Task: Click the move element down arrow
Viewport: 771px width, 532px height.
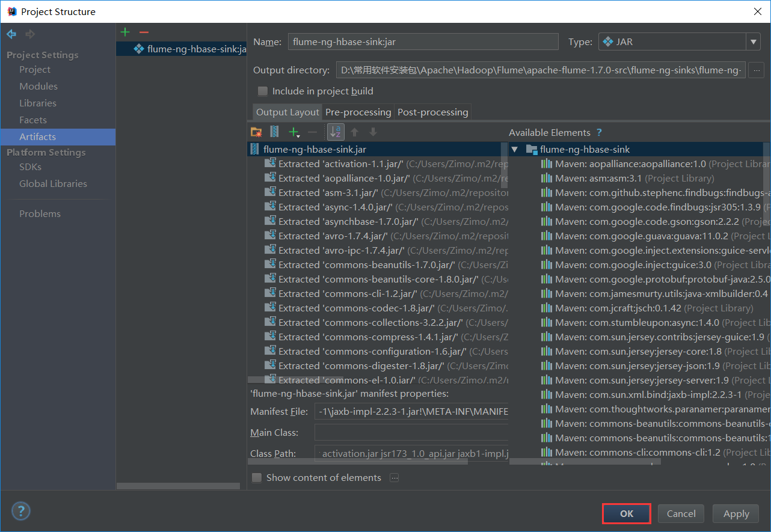Action: click(373, 132)
